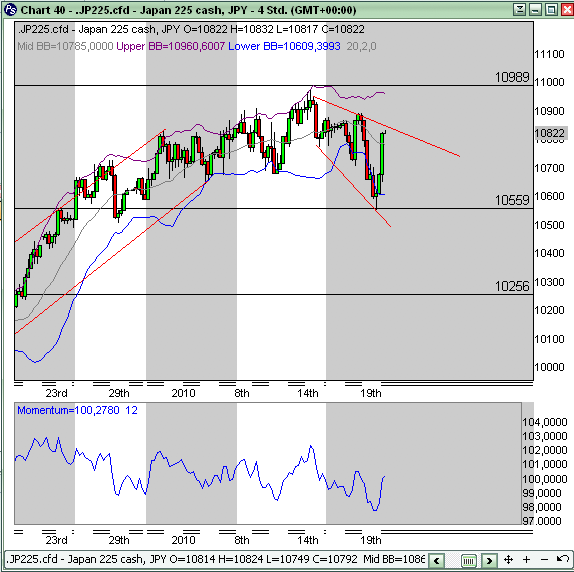Click the 8th date label under momentum panel
Screen dimensions: 574x572
(x=242, y=541)
